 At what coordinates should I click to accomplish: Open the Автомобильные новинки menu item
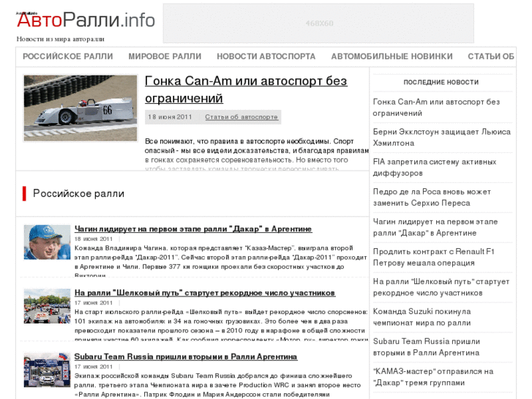392,56
